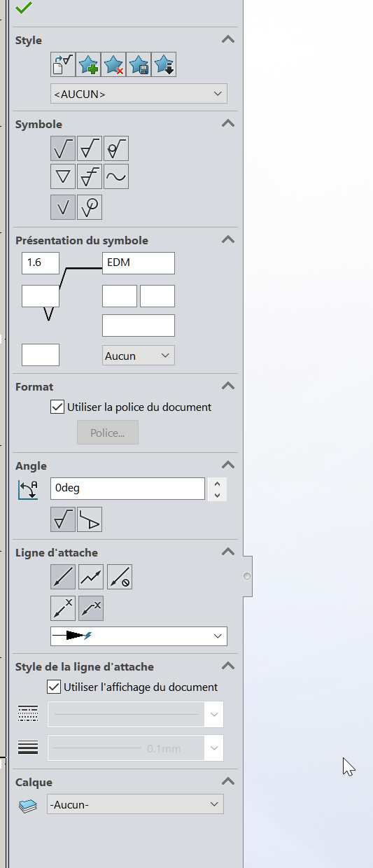Toggle Utiliser l'affichage du document checkbox
373x868 pixels.
tap(52, 687)
